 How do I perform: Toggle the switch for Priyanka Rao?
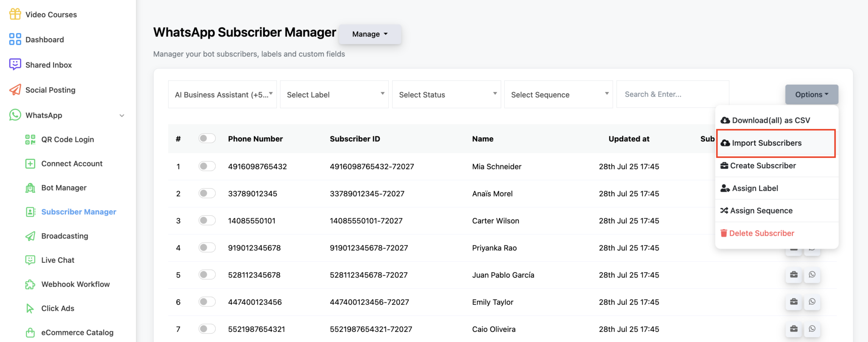coord(207,247)
